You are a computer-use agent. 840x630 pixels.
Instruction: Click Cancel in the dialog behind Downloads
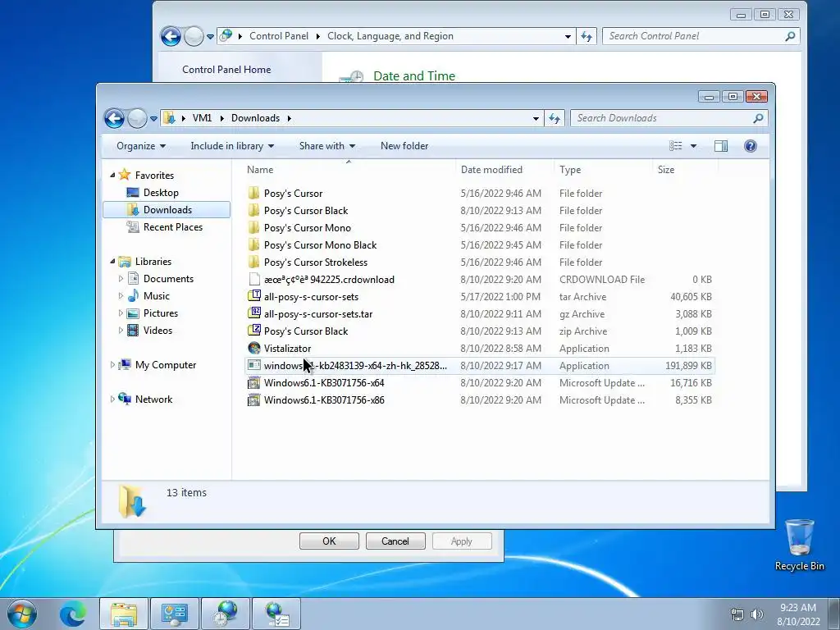tap(395, 541)
